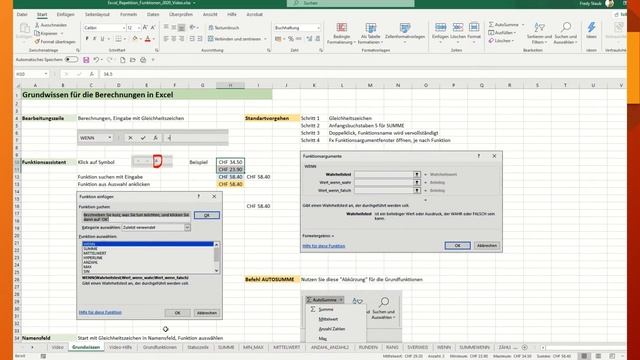Align text left in the cell
The width and height of the screenshot is (640, 360).
[166, 39]
